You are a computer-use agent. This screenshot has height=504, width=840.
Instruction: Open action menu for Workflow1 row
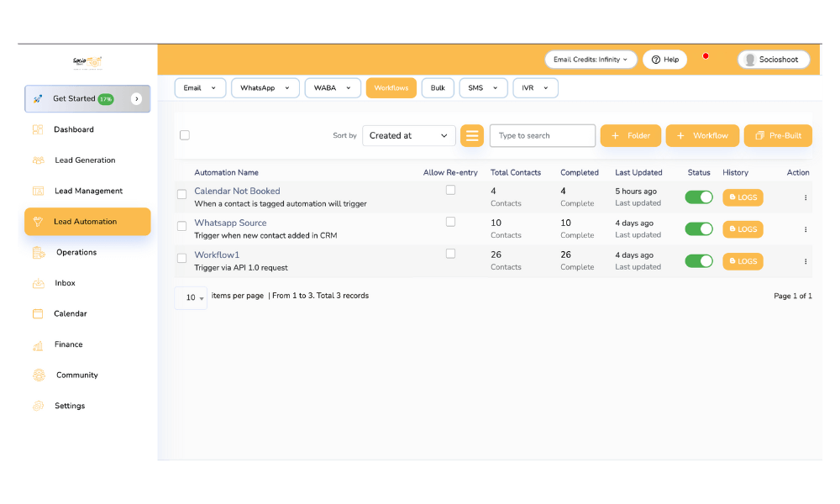[805, 261]
